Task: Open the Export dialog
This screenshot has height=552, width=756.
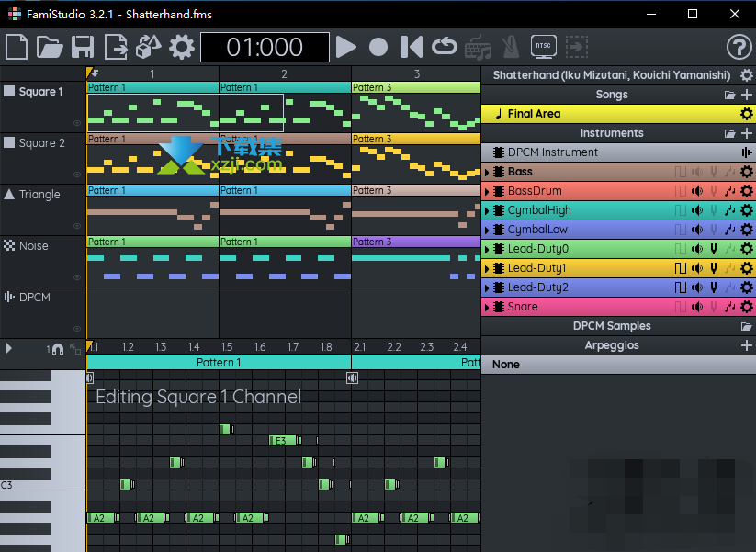Action: point(116,47)
